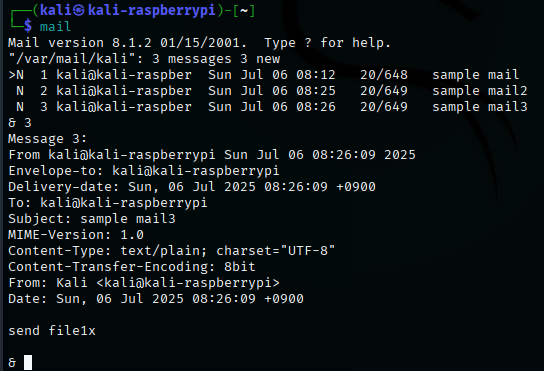Screen dimensions: 544x371
Task: Click the '~' directory in prompt
Action: (x=244, y=11)
